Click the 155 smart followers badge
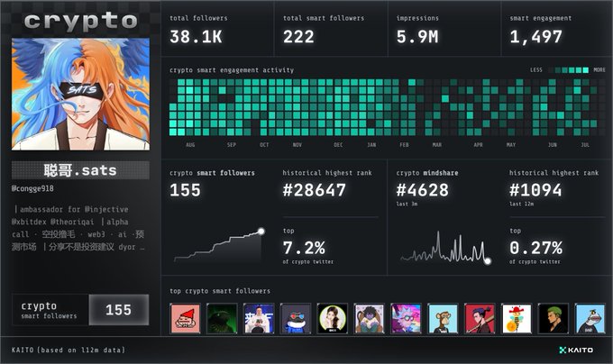 [119, 310]
